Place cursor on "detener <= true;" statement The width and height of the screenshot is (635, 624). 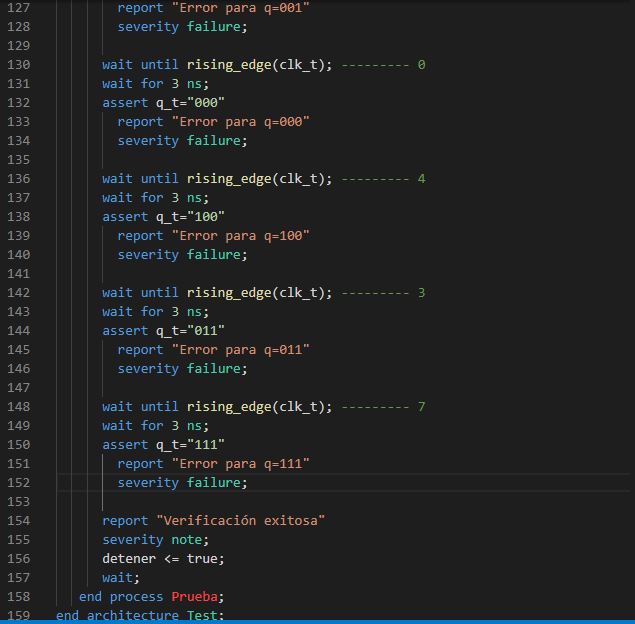[163, 559]
